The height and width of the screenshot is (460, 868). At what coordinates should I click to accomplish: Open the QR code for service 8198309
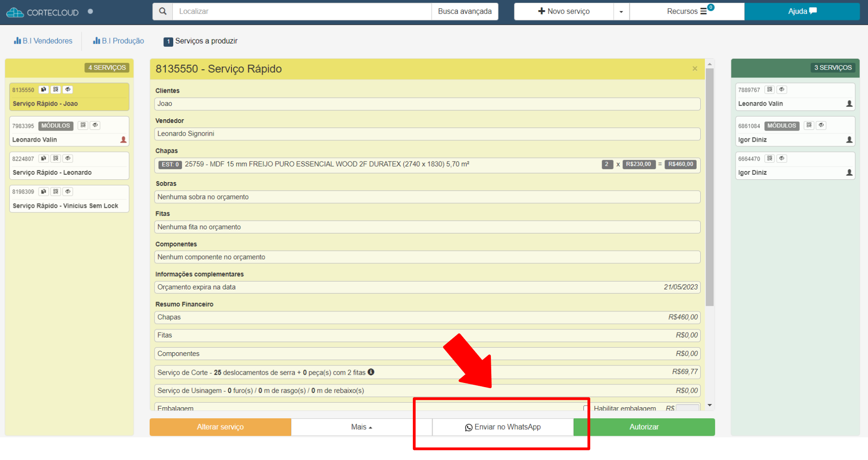coord(55,191)
